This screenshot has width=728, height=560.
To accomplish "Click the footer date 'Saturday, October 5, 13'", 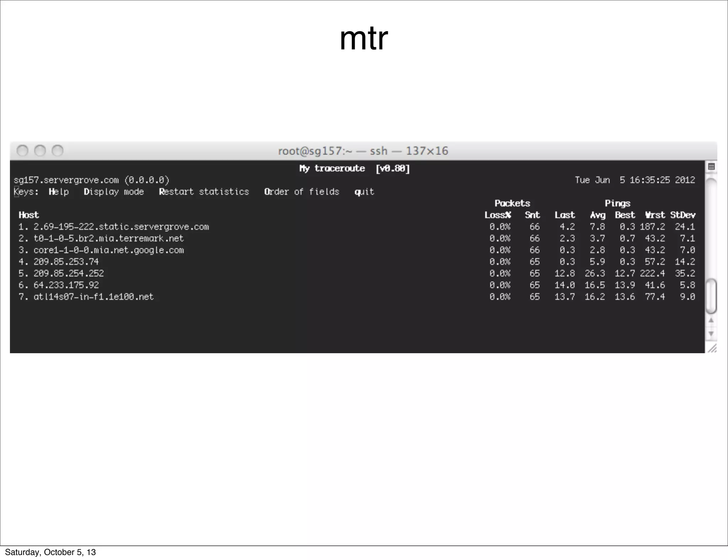I will tap(50, 552).
